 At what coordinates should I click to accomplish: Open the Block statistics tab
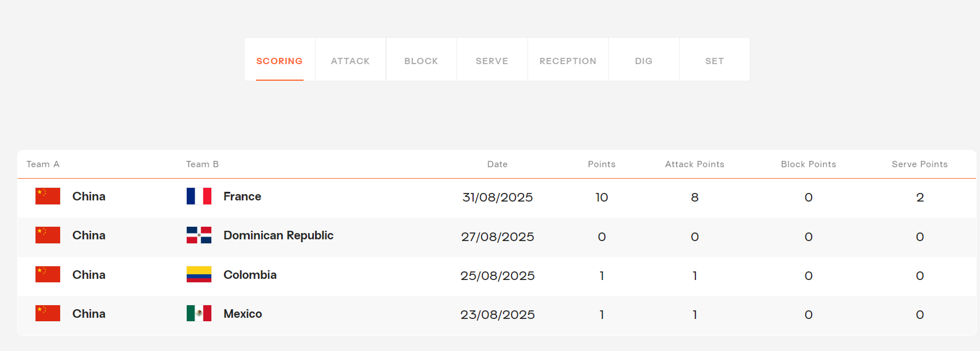tap(421, 61)
